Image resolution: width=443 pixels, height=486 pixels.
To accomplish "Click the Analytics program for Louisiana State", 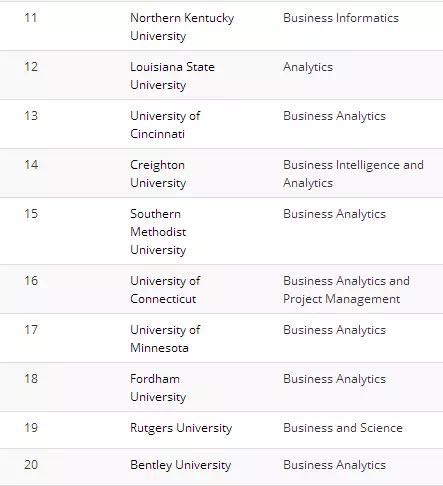I will pyautogui.click(x=308, y=67).
